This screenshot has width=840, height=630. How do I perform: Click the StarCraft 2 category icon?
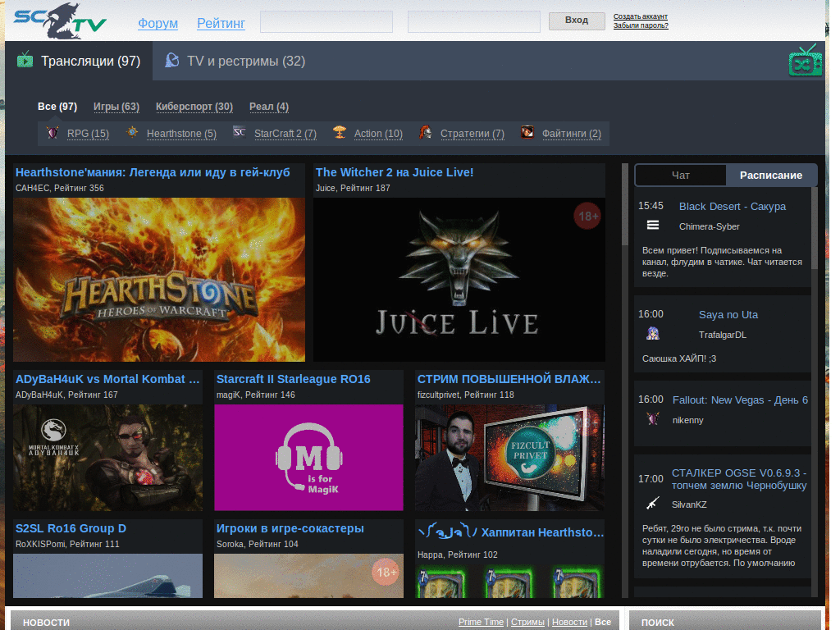point(239,133)
